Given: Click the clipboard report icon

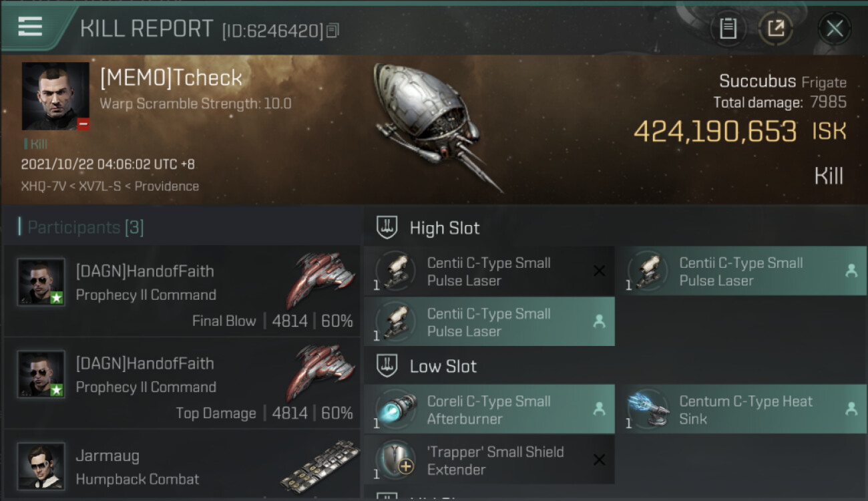Looking at the screenshot, I should [728, 28].
